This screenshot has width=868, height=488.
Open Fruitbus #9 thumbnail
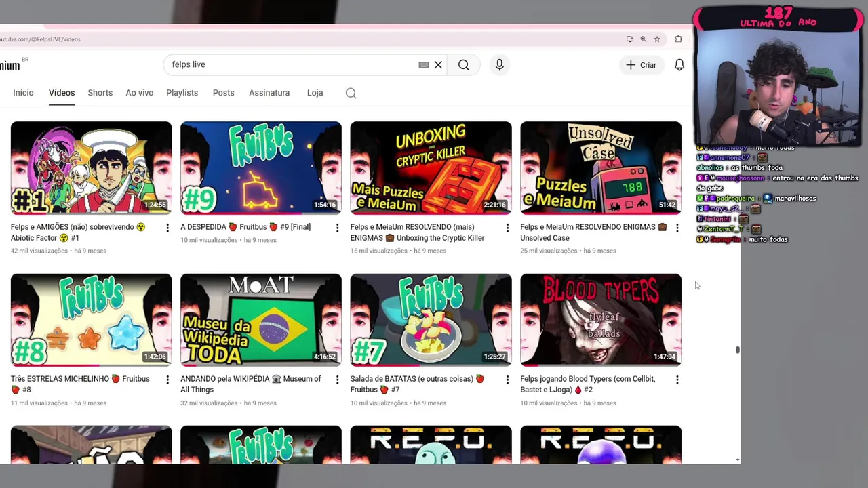261,167
